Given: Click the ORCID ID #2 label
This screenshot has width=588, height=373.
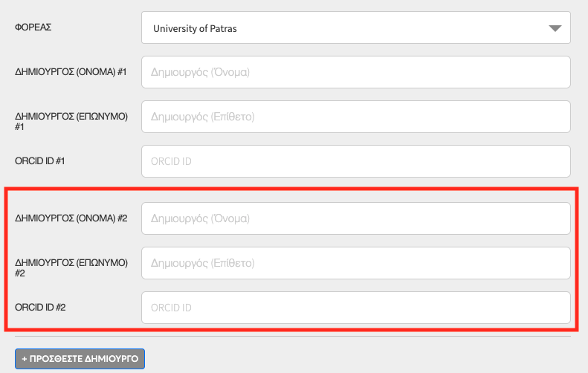Looking at the screenshot, I should pos(42,307).
